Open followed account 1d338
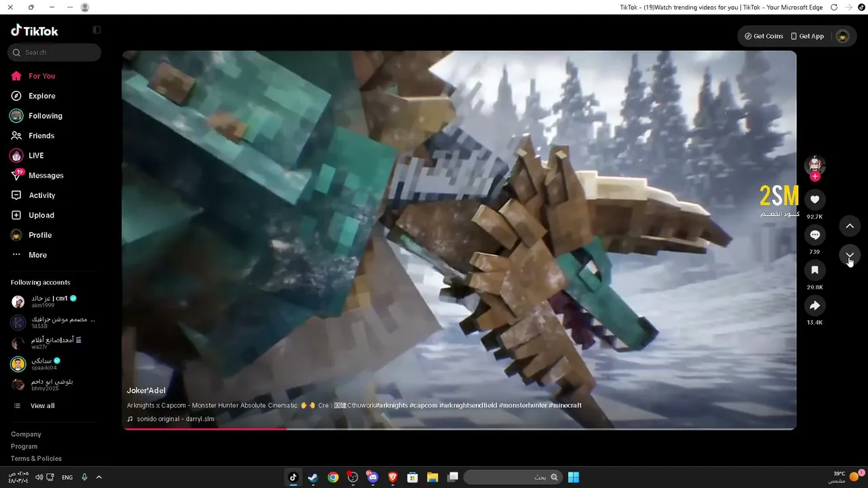 (53, 322)
